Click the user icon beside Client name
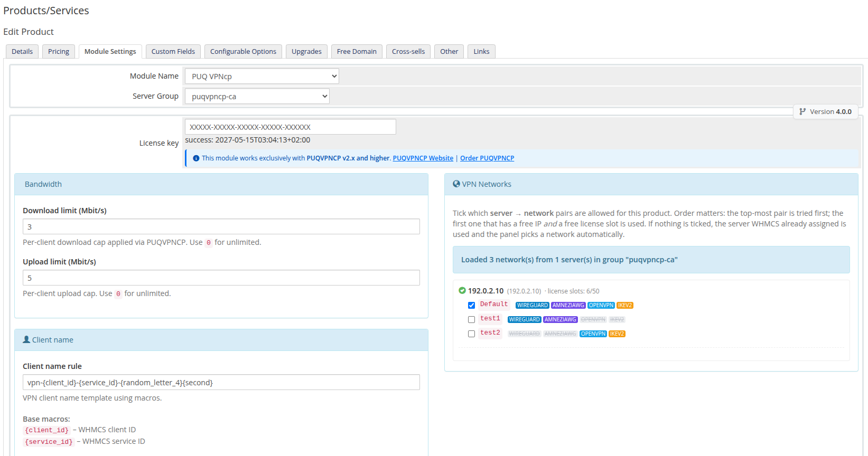 26,339
